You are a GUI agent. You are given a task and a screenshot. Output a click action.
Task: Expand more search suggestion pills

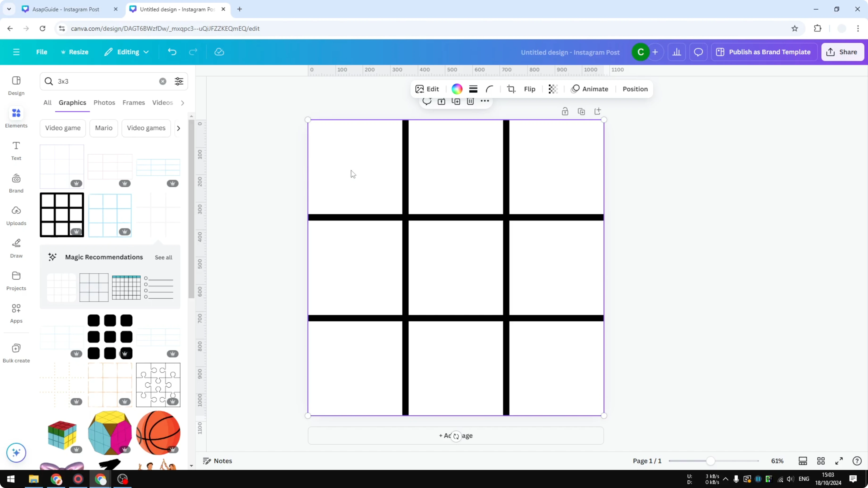[x=179, y=128]
